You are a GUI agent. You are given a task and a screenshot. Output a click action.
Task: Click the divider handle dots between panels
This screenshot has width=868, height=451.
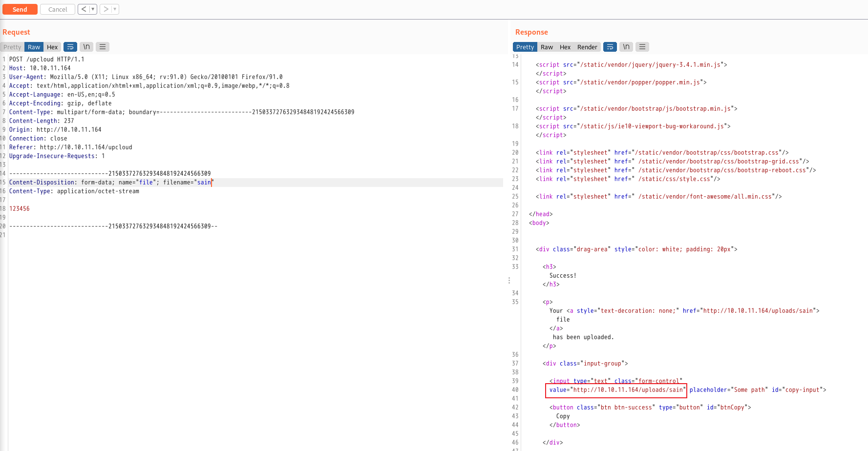tap(509, 281)
